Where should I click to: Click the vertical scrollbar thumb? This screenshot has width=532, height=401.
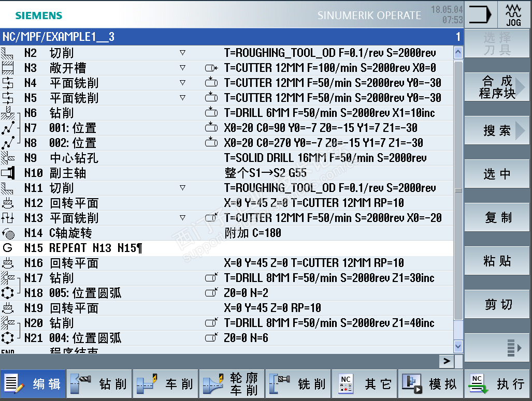pos(458,190)
